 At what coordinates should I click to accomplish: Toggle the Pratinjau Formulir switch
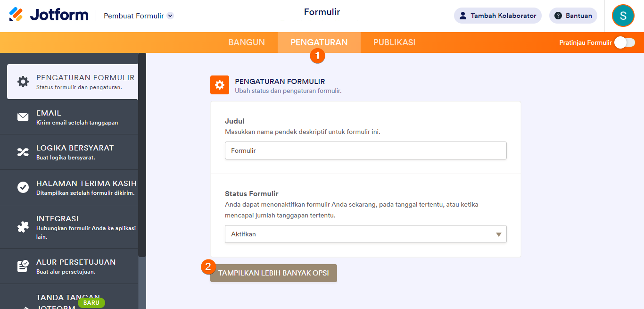pyautogui.click(x=624, y=42)
